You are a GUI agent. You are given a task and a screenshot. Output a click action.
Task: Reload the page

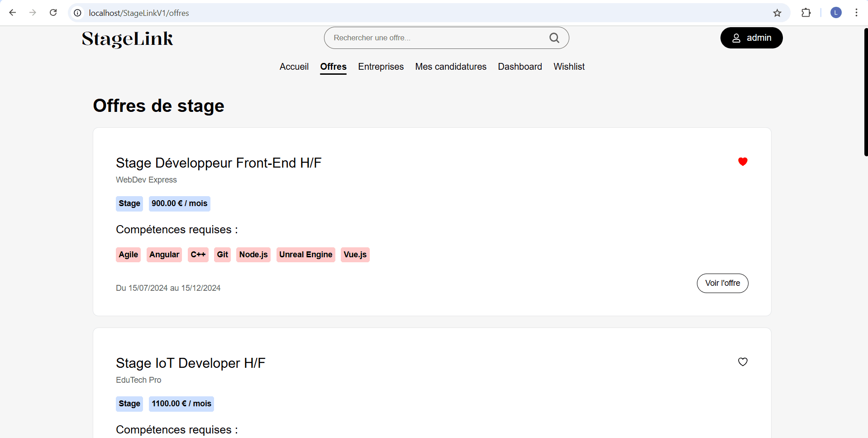[x=53, y=13]
